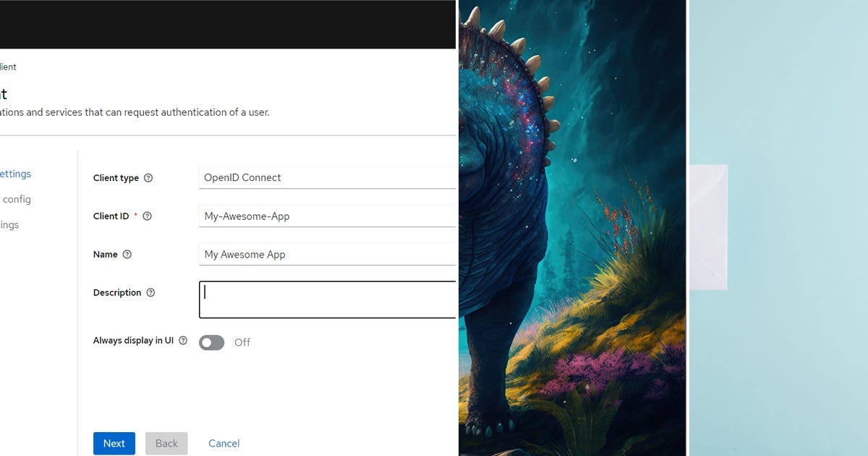Viewport: 868px width, 456px height.
Task: Focus the Client ID field containing My-Awesome-App
Action: coord(325,216)
